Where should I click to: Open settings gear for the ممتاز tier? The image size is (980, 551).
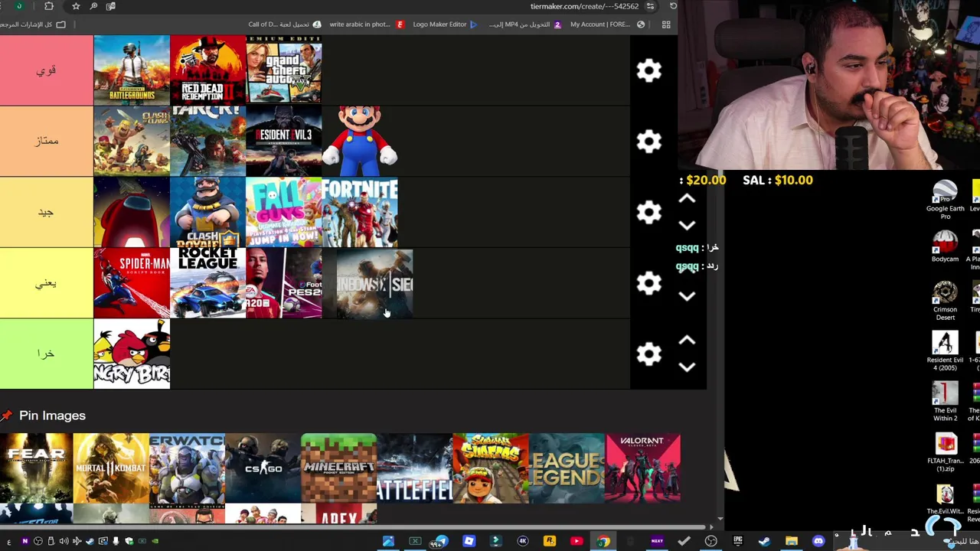pyautogui.click(x=648, y=141)
